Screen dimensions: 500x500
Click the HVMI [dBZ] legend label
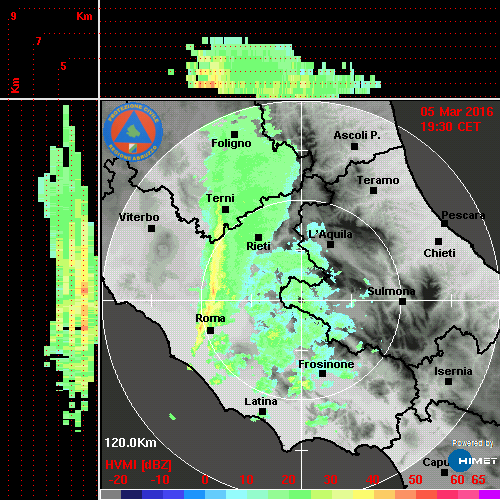[138, 465]
